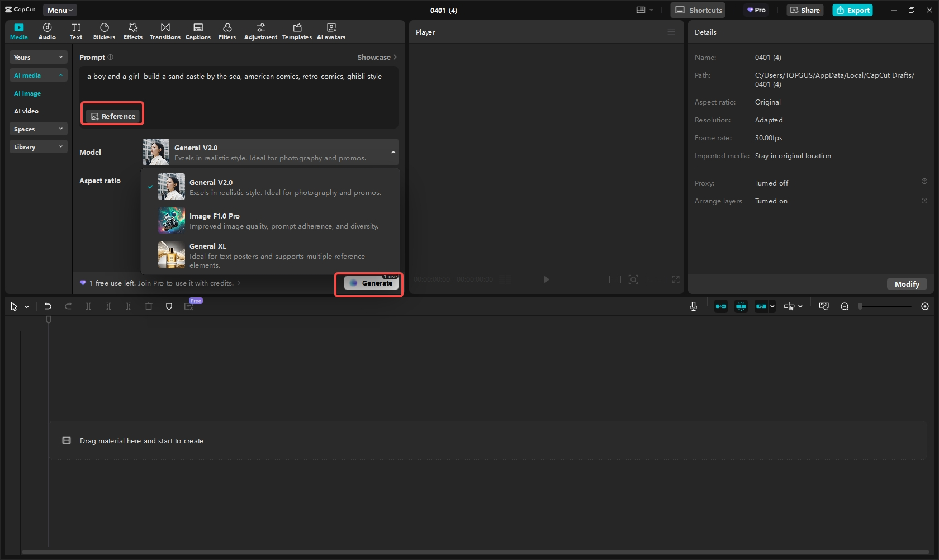Viewport: 939px width, 560px height.
Task: Undo the last action
Action: [x=48, y=306]
